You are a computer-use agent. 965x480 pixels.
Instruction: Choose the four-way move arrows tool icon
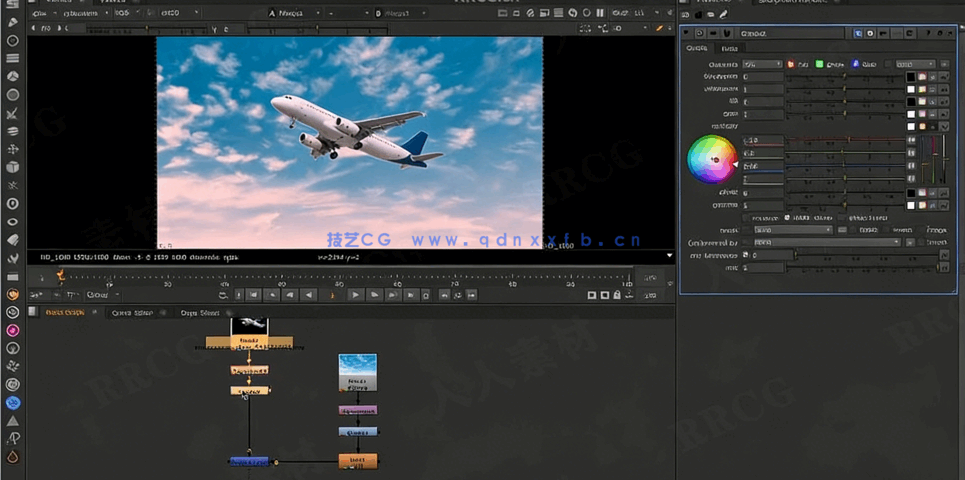pyautogui.click(x=12, y=149)
